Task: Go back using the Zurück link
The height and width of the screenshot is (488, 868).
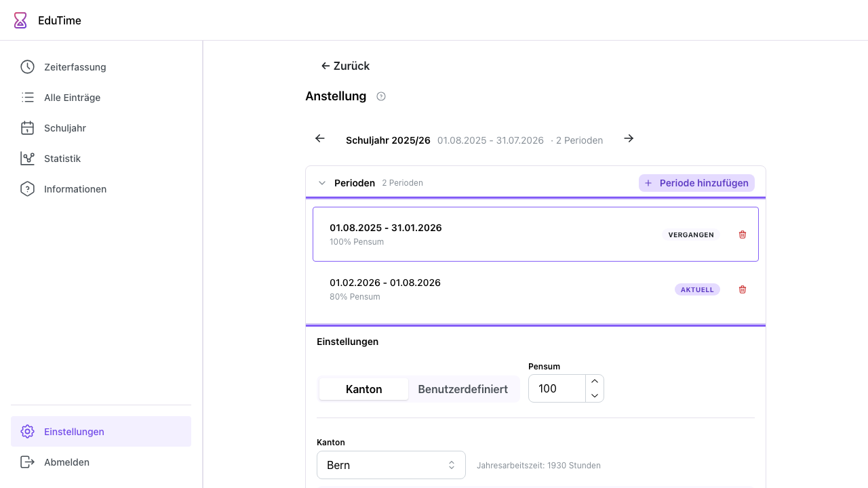Action: (x=345, y=66)
